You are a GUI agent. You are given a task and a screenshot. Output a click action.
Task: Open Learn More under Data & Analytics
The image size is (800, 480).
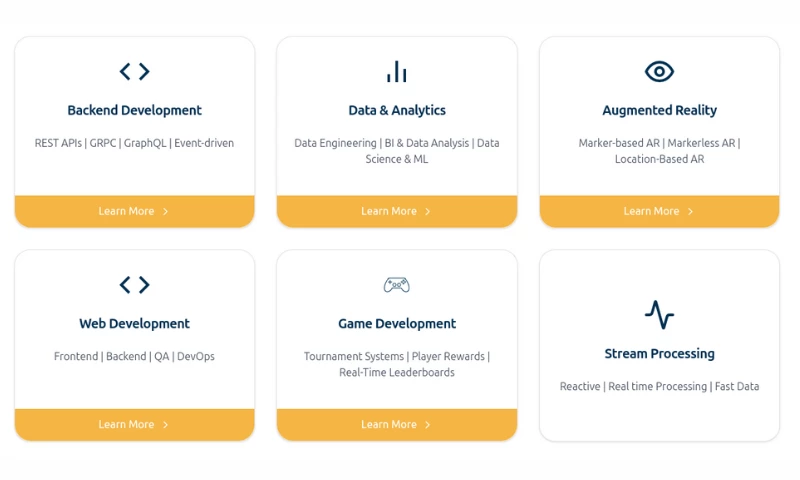(x=397, y=211)
